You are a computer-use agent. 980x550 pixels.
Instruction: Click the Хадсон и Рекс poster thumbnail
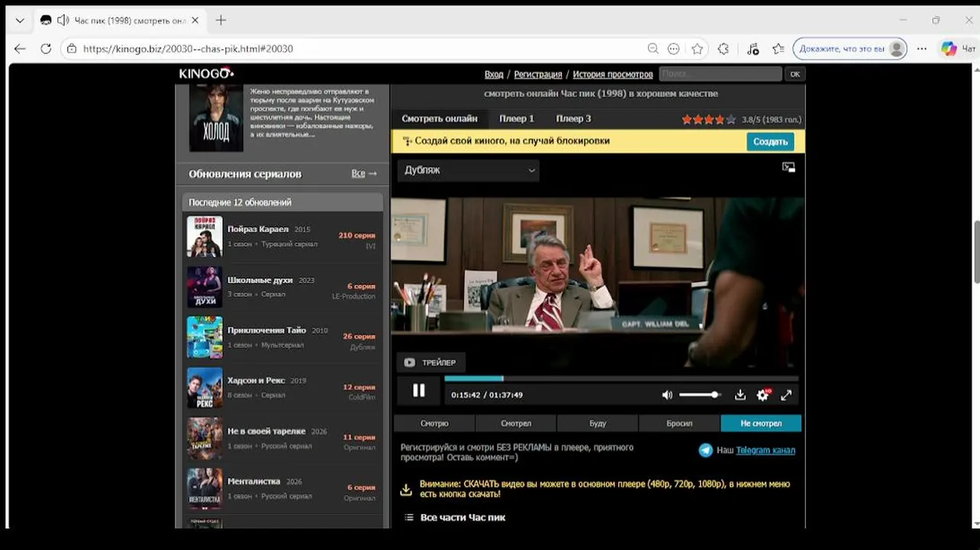(x=205, y=388)
